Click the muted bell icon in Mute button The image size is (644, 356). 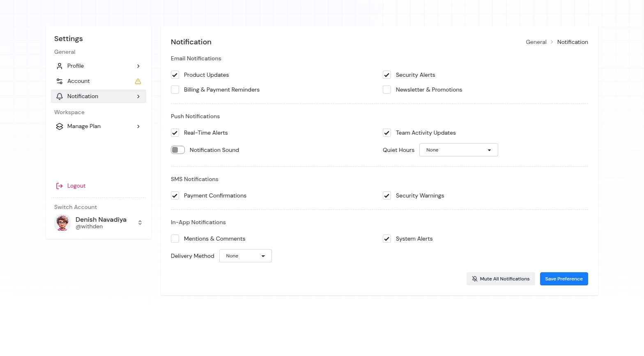tap(475, 279)
